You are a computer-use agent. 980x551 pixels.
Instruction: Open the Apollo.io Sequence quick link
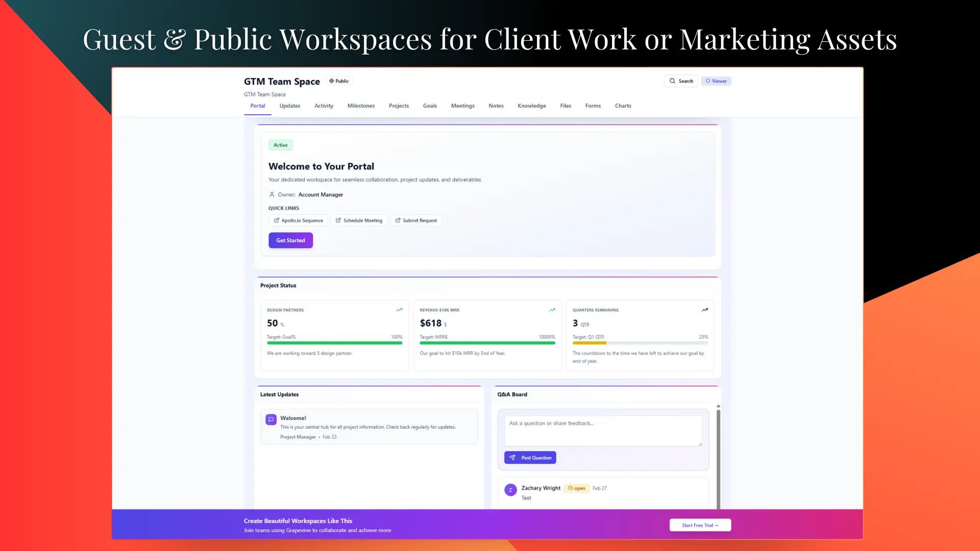[x=299, y=220]
